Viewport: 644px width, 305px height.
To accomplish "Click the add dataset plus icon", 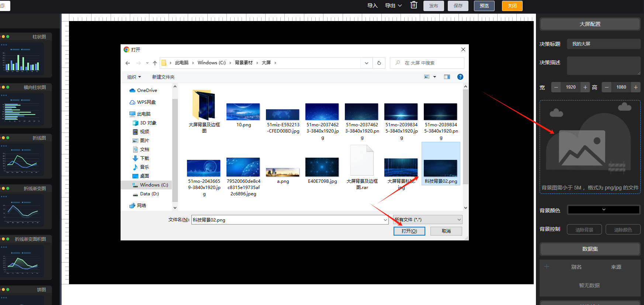I will click(x=547, y=267).
